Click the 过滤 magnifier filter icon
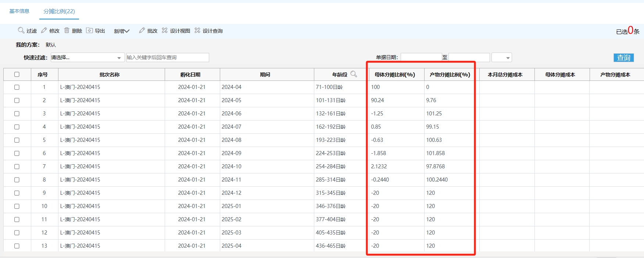 [x=21, y=31]
